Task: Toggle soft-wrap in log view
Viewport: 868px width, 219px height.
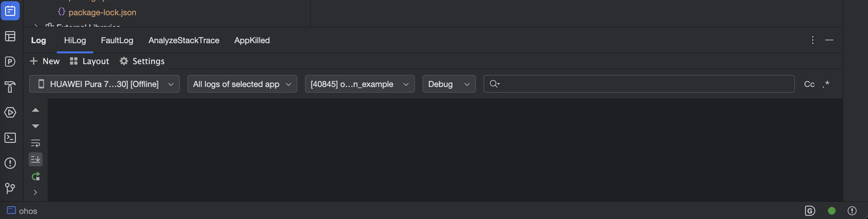Action: pos(35,143)
